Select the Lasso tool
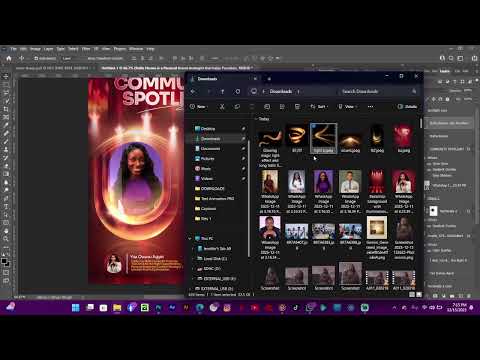Viewport: 480px width, 360px height. (x=6, y=93)
